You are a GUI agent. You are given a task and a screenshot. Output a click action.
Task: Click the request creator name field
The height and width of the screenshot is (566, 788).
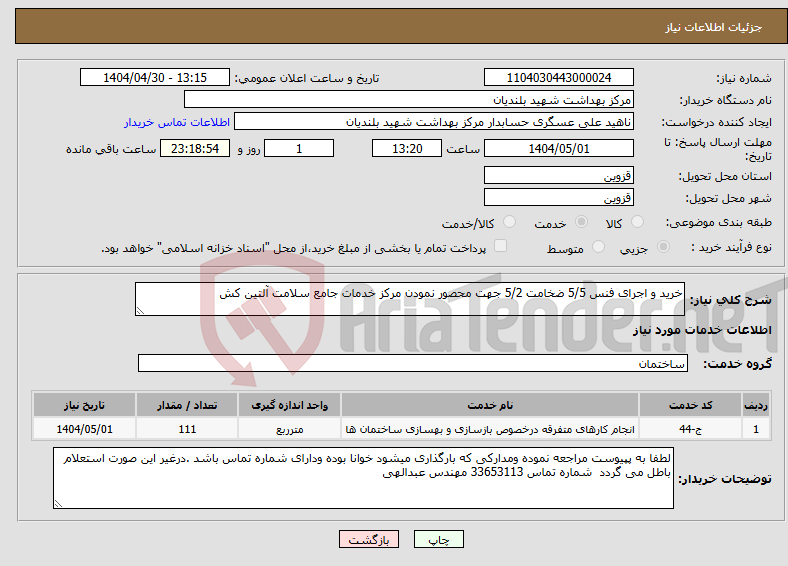(434, 122)
